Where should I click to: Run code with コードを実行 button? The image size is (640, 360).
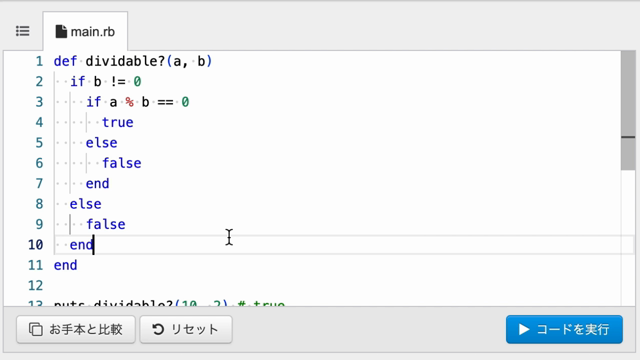pyautogui.click(x=564, y=329)
